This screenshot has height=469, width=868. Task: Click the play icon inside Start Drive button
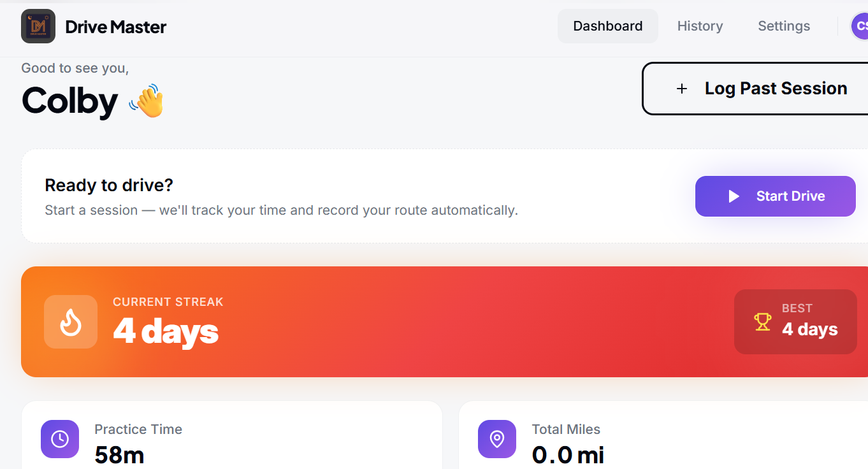point(734,196)
